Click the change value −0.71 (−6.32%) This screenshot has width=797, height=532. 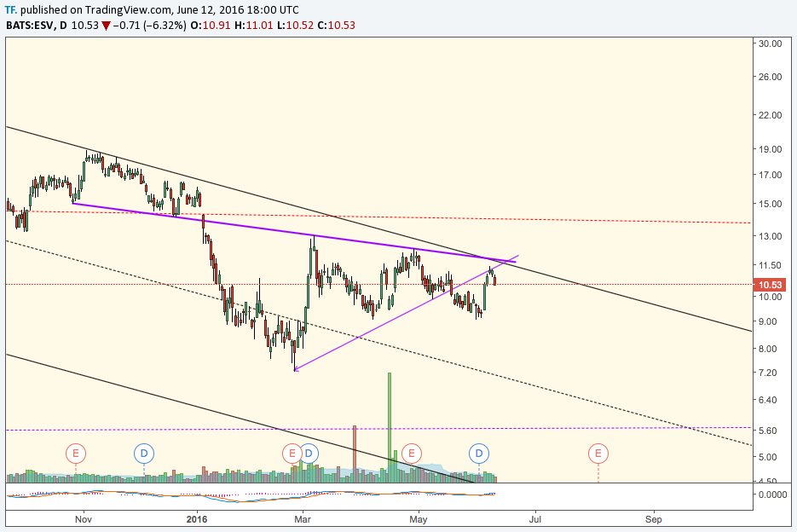[x=149, y=26]
